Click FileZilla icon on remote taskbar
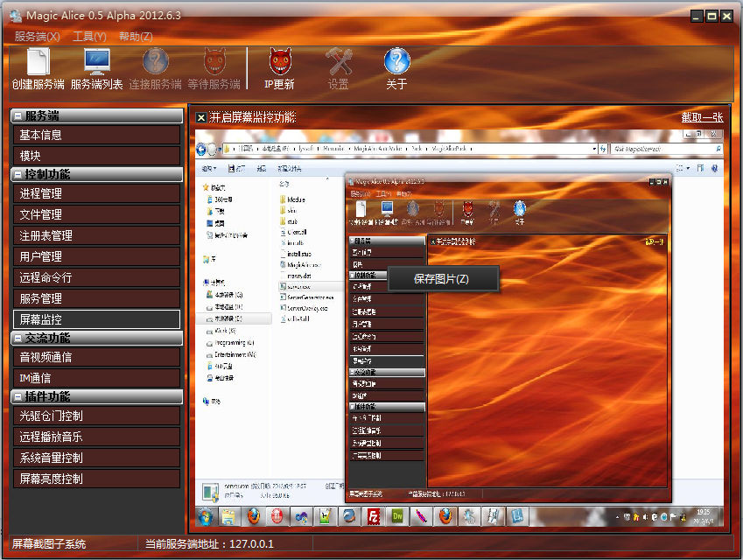 click(374, 516)
